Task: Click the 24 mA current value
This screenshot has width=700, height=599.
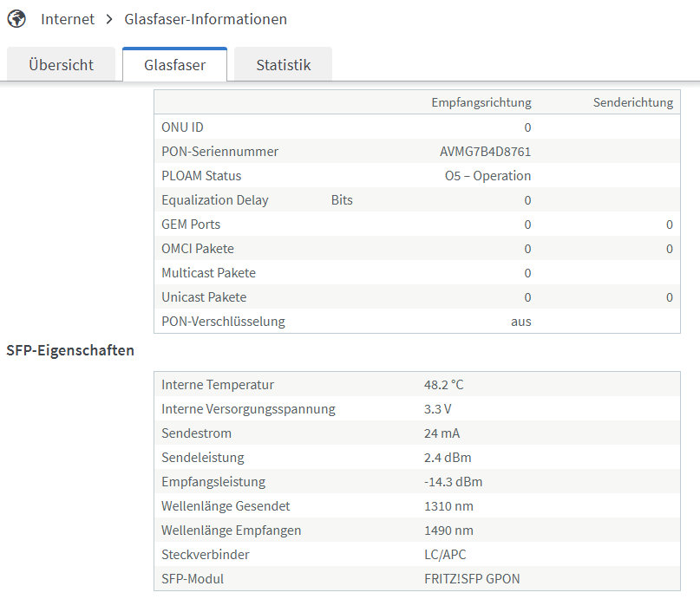Action: (x=442, y=433)
